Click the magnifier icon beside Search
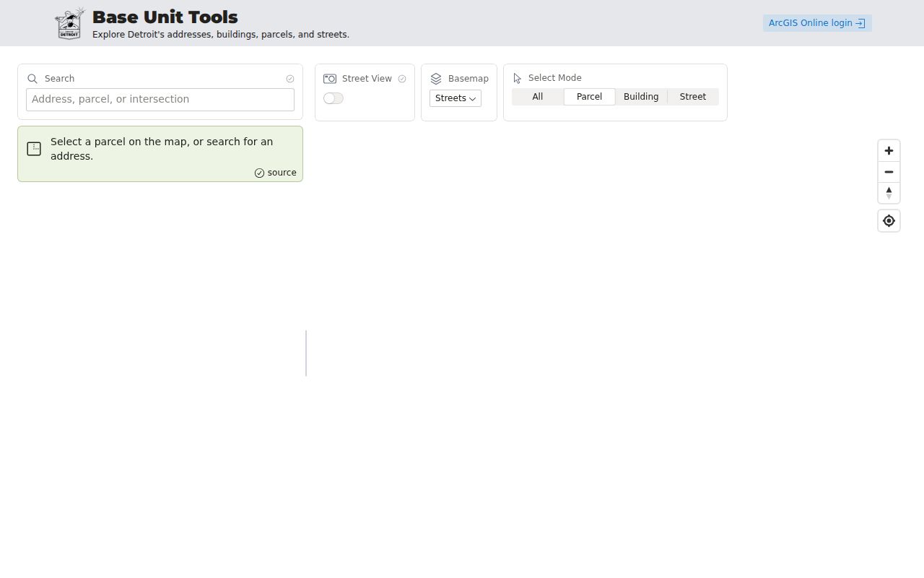The width and height of the screenshot is (924, 578). click(x=32, y=79)
